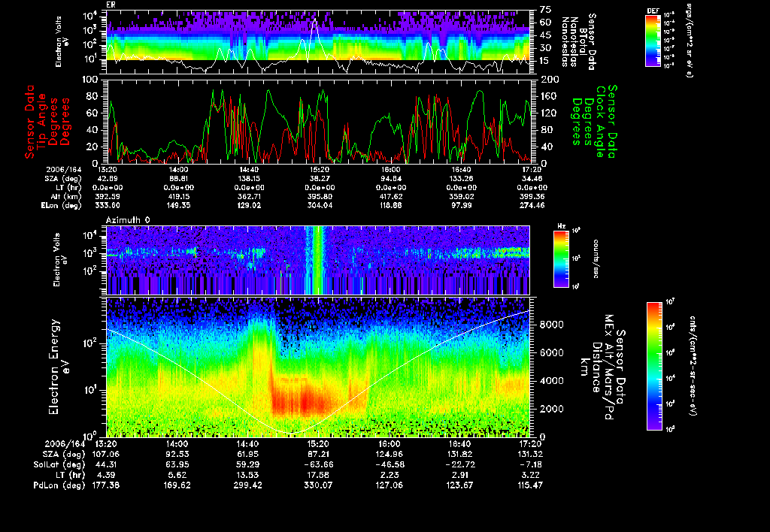
Task: Click the PdLon value "115.47"
Action: [530, 485]
